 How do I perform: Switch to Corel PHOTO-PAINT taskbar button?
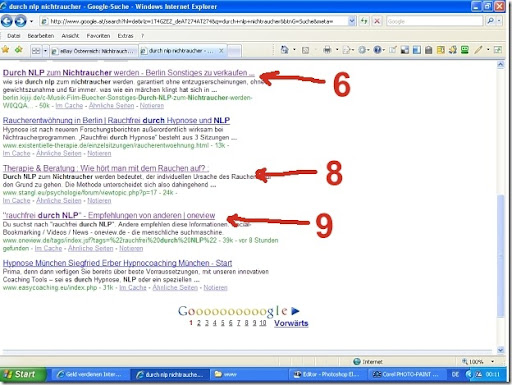(x=406, y=375)
